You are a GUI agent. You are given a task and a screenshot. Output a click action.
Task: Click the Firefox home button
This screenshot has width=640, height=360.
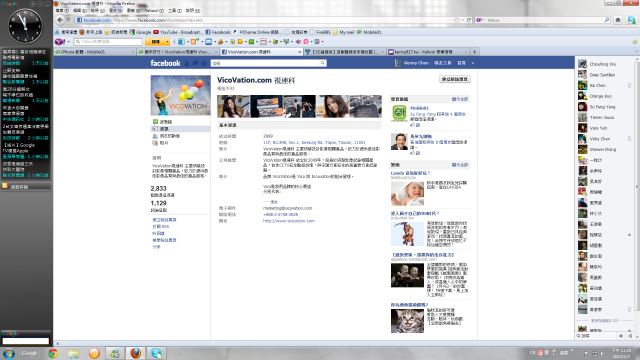(618, 20)
